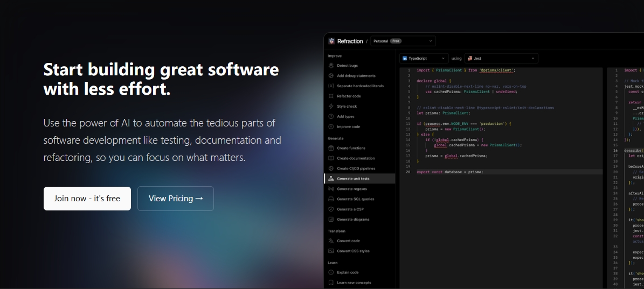644x289 pixels.
Task: Click code line import PrismaClient in left editor
Action: 466,70
